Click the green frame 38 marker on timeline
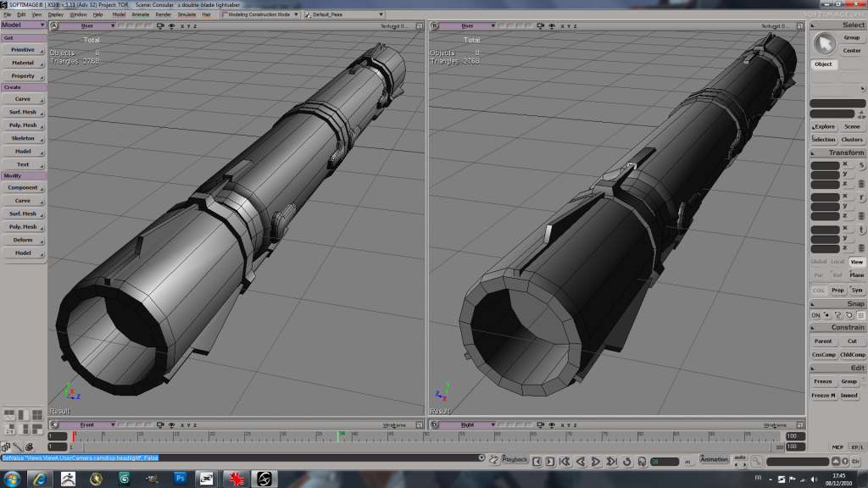 pos(339,436)
